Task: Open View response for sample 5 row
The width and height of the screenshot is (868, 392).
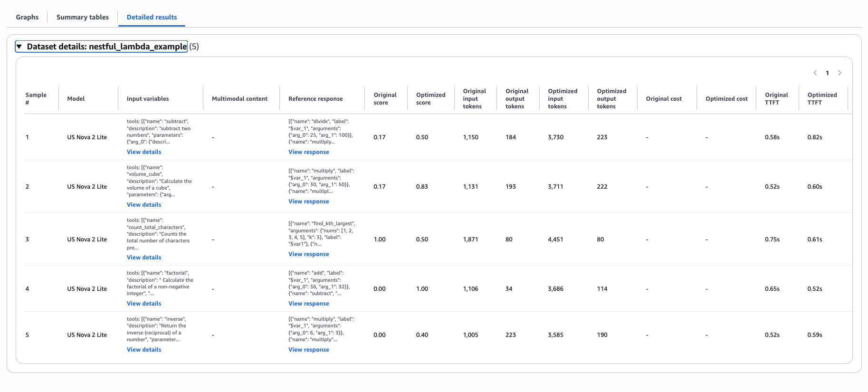Action: tap(309, 350)
